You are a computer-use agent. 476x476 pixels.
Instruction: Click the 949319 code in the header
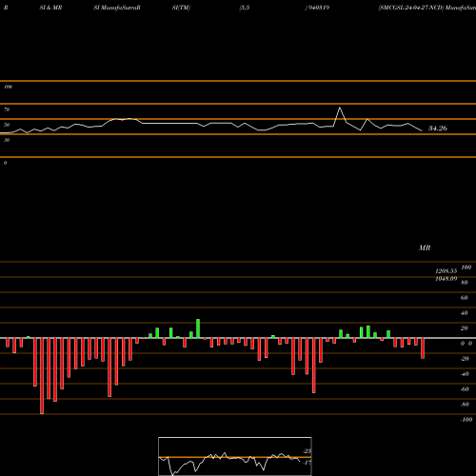coord(318,8)
